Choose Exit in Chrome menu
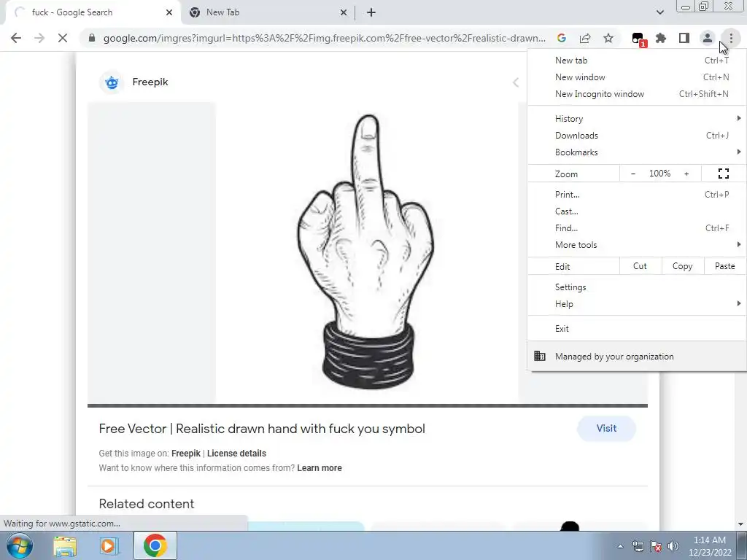This screenshot has width=747, height=560. (637, 329)
